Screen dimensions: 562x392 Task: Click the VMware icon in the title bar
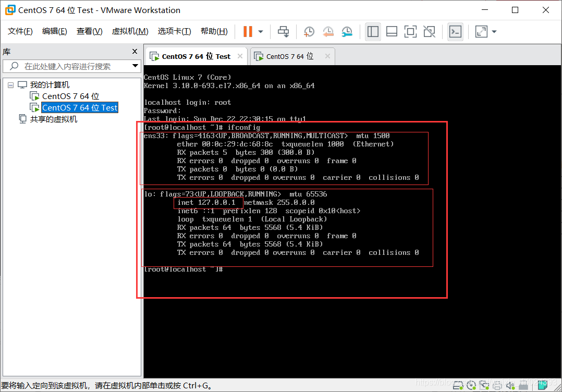[x=10, y=10]
